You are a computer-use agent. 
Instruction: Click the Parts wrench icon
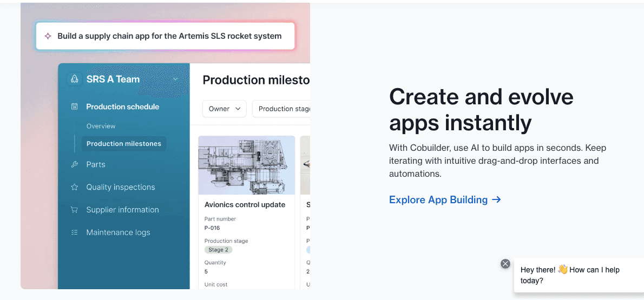tap(75, 164)
